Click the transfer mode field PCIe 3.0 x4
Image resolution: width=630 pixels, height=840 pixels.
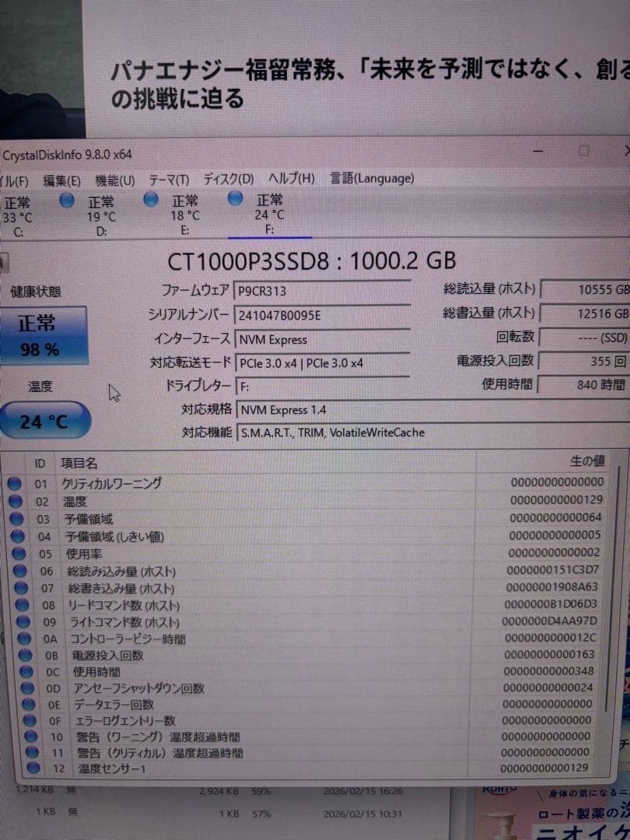click(323, 362)
